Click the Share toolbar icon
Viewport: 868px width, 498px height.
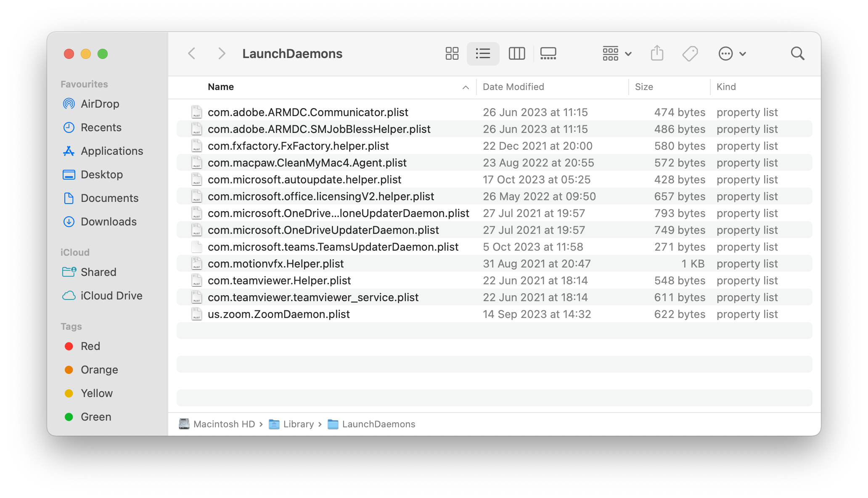point(657,53)
